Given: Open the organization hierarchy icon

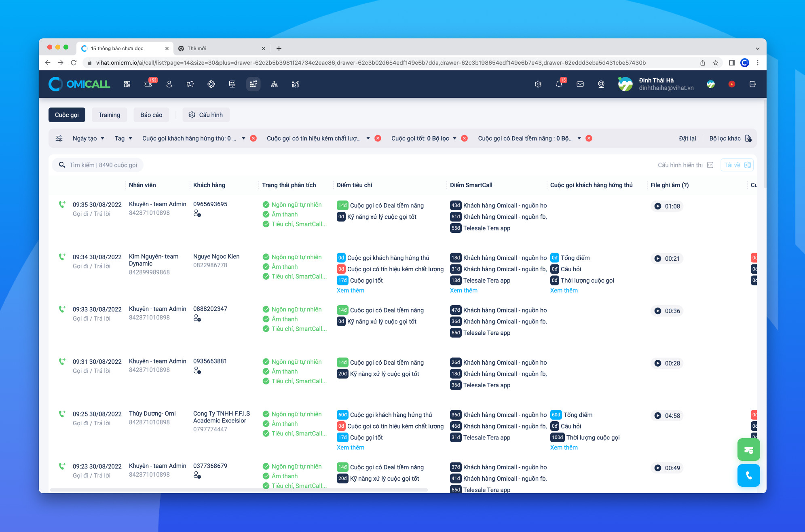Looking at the screenshot, I should coord(275,84).
